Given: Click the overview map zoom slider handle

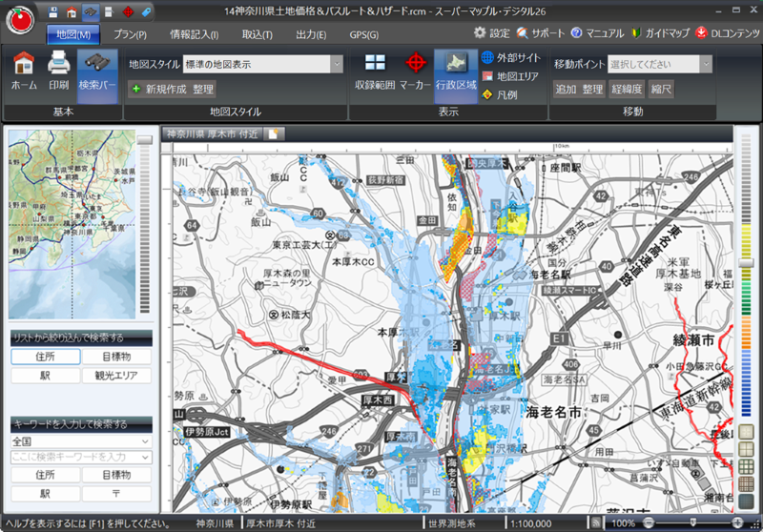Looking at the screenshot, I should [145, 140].
